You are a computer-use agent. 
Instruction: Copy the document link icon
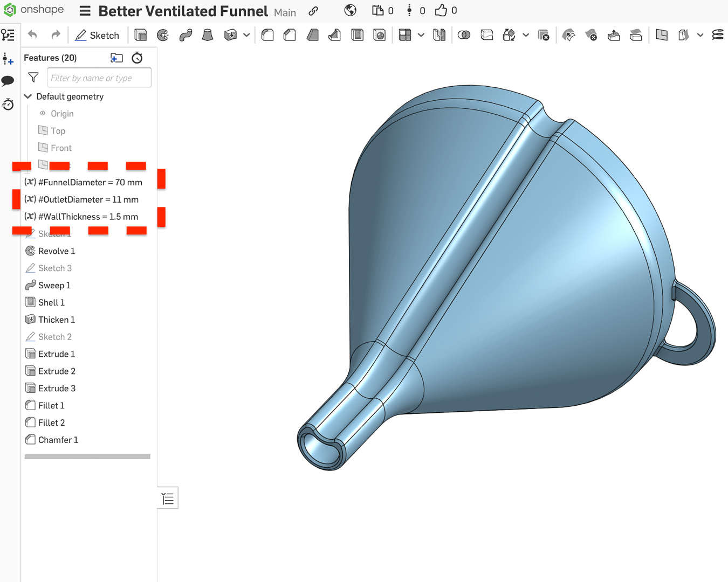click(x=313, y=11)
